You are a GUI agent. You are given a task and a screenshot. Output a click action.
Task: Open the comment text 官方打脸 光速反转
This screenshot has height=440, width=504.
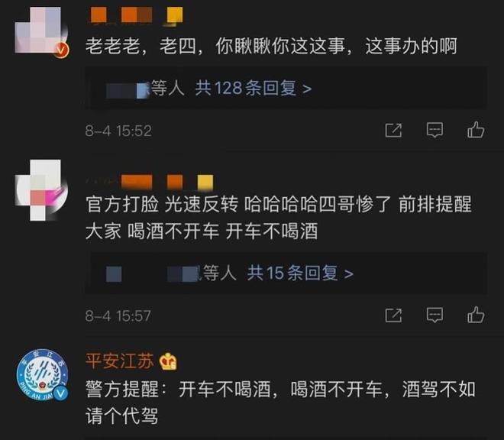(279, 218)
